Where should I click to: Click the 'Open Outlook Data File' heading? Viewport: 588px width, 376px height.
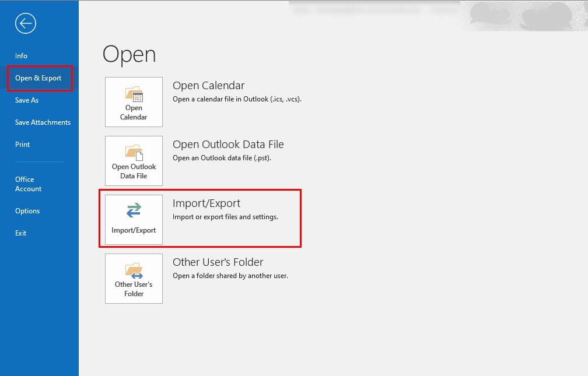228,145
